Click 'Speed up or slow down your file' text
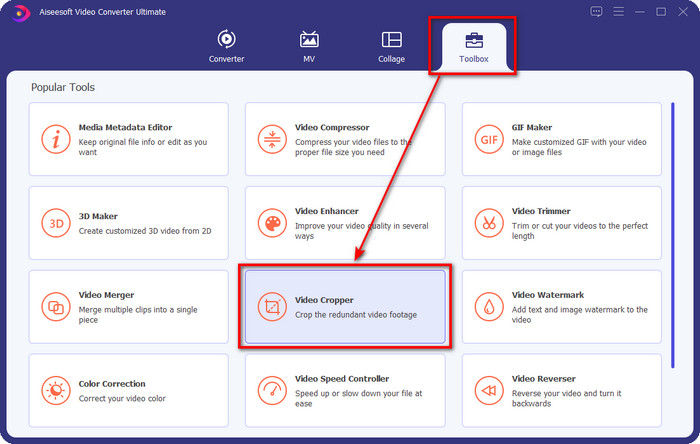 tap(358, 398)
